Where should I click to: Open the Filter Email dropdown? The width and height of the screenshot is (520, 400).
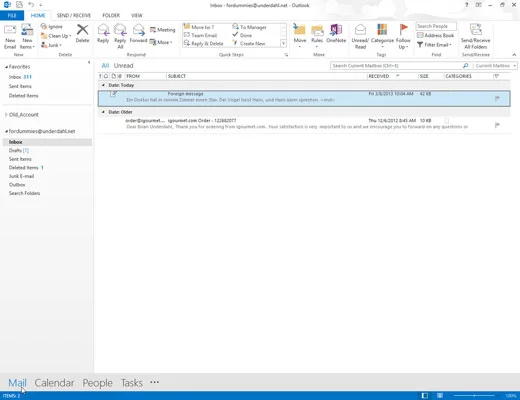434,44
